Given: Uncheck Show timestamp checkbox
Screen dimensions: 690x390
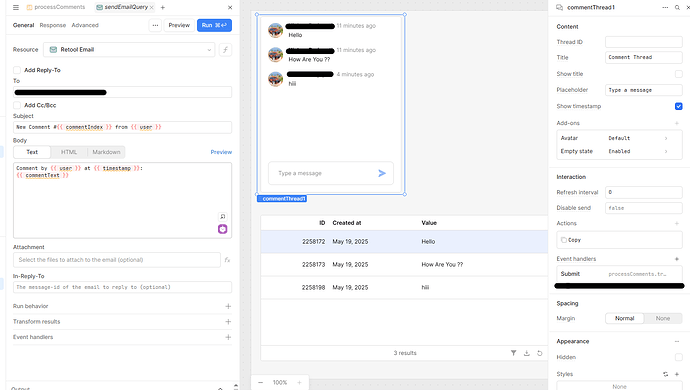Looking at the screenshot, I should pos(679,106).
